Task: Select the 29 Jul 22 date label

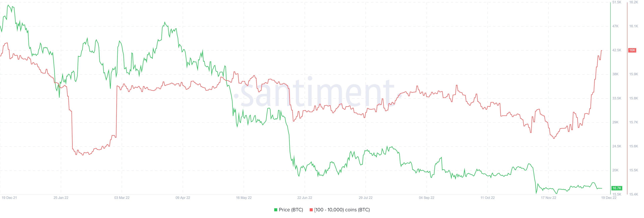Action: tap(365, 198)
